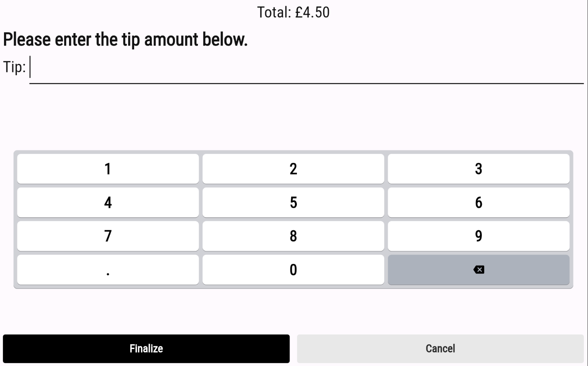Image resolution: width=588 pixels, height=366 pixels.
Task: Click the Total £4.50 text
Action: (293, 13)
